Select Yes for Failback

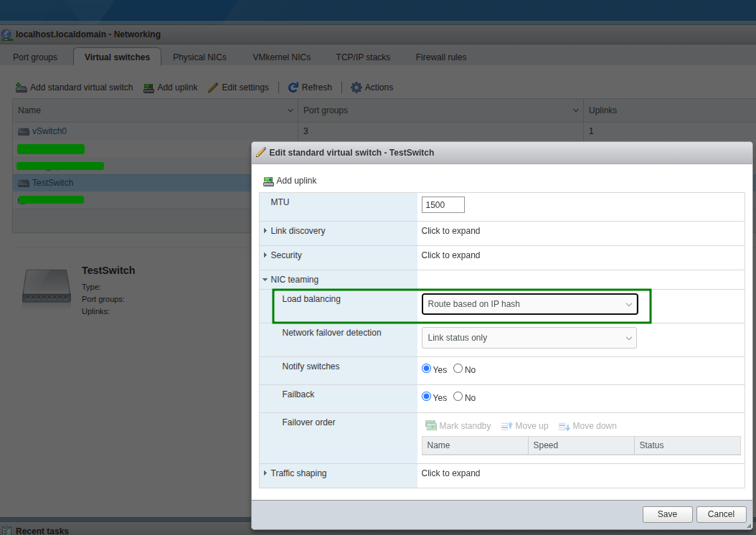point(427,397)
